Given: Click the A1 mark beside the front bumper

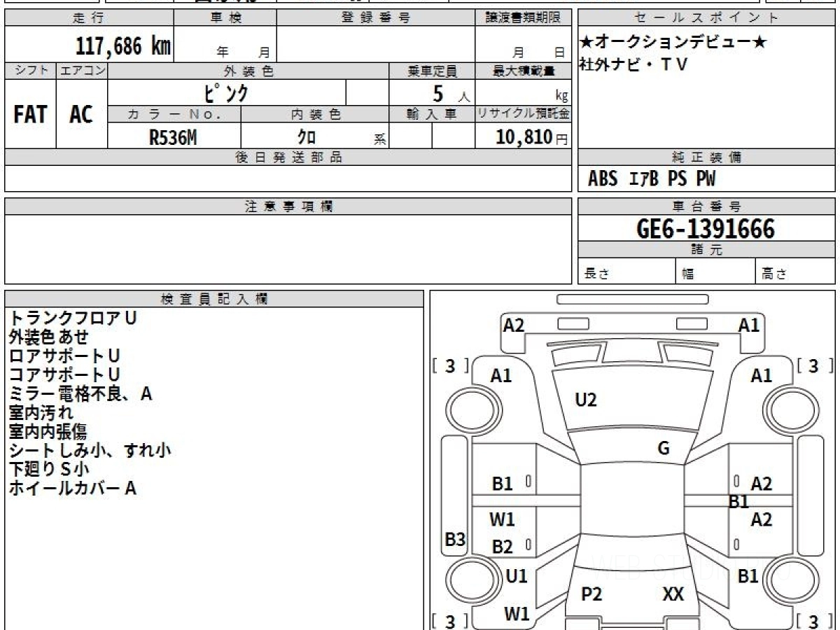Looking at the screenshot, I should point(749,325).
